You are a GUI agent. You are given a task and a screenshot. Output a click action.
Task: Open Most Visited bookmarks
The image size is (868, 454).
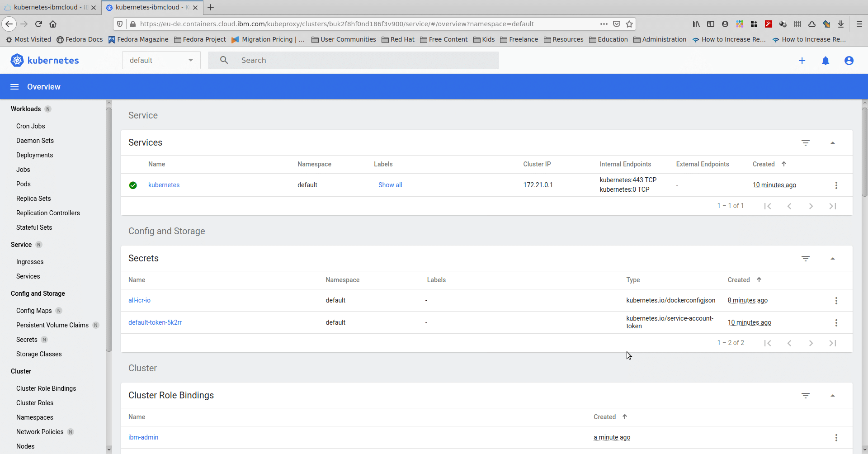[28, 39]
